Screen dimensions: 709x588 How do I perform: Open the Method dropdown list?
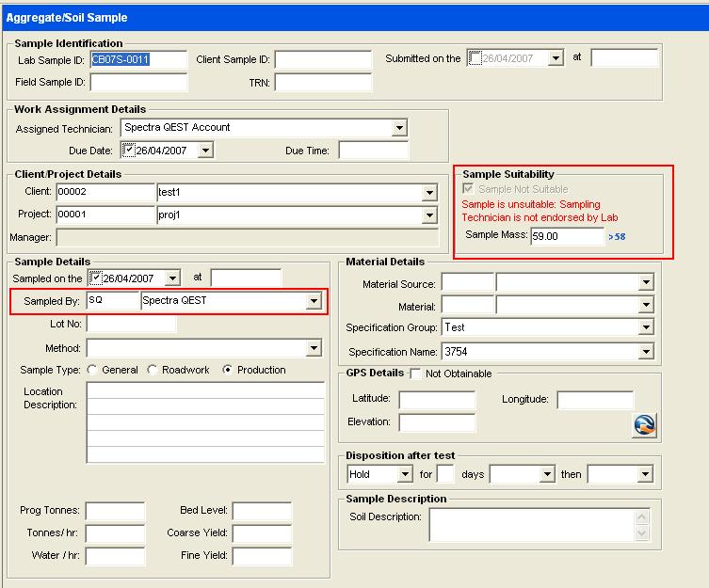[x=314, y=349]
